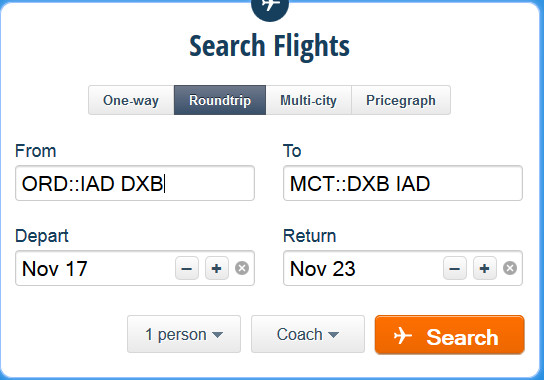The image size is (544, 380).
Task: Clear the Return date with the x icon
Action: pyautogui.click(x=510, y=268)
